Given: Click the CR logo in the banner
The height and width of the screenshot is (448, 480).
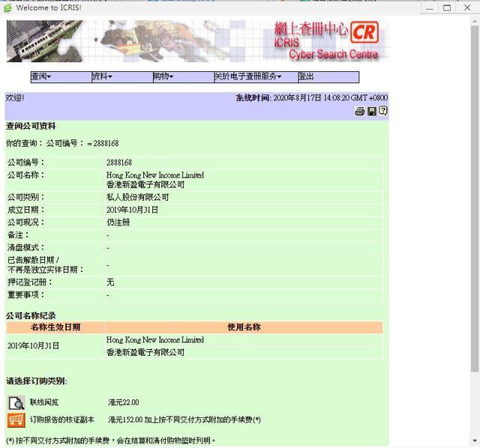Looking at the screenshot, I should (364, 32).
